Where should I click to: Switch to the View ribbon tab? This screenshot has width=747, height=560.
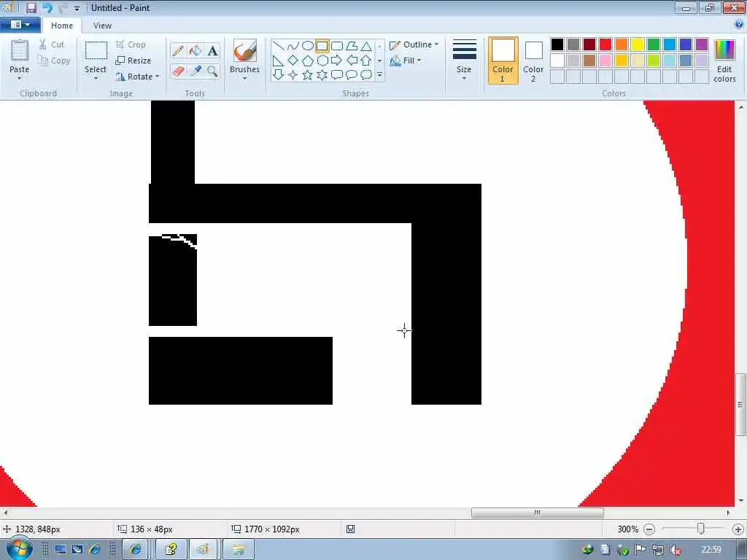coord(102,26)
